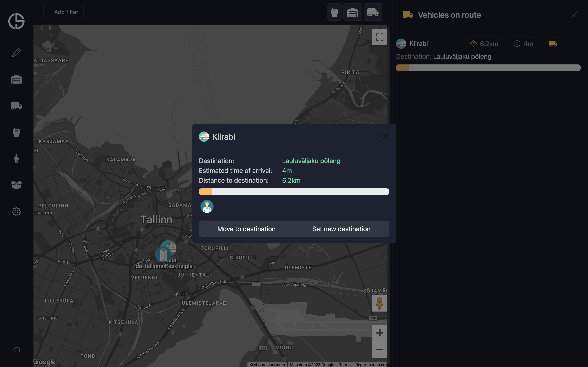
Task: Click Add filter button
Action: 63,12
